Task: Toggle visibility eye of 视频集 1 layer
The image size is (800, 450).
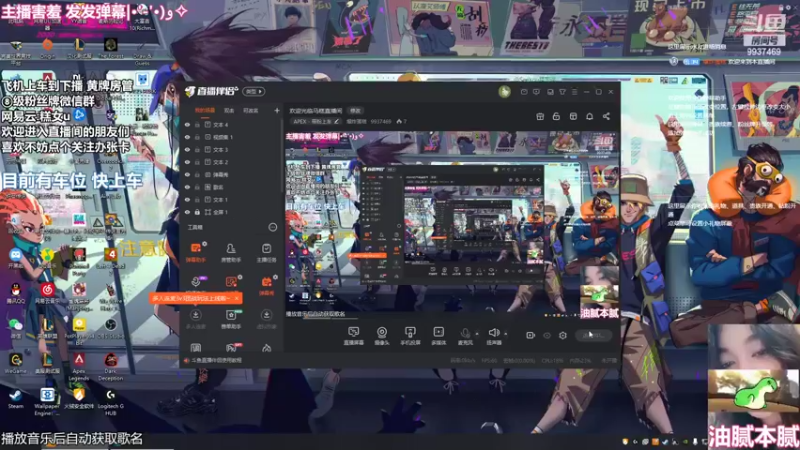Action: (187, 137)
